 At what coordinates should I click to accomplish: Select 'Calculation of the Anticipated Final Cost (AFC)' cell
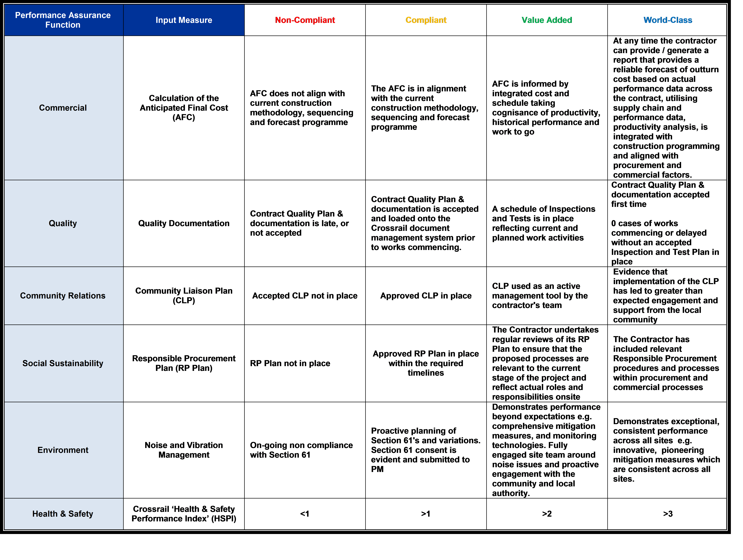(x=184, y=108)
